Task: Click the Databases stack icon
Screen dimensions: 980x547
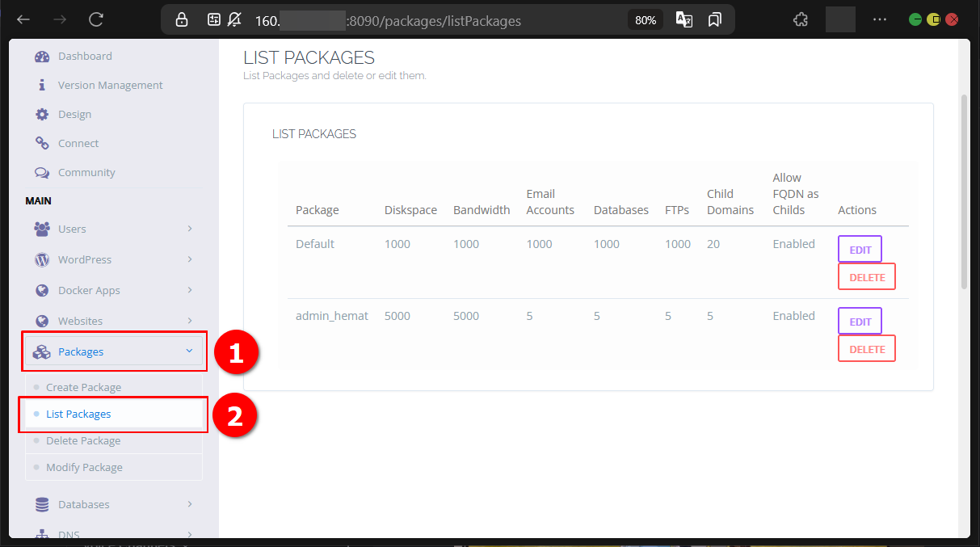Action: click(x=42, y=504)
